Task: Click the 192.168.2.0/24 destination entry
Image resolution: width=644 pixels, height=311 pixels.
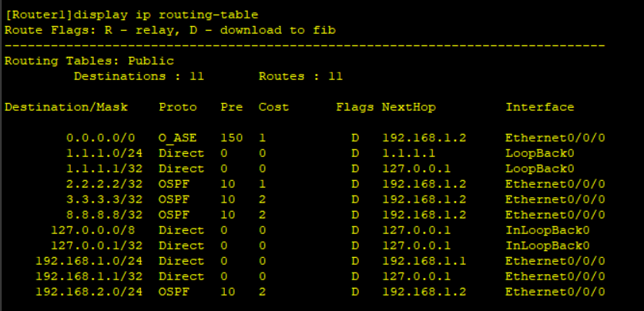Action: click(x=89, y=292)
